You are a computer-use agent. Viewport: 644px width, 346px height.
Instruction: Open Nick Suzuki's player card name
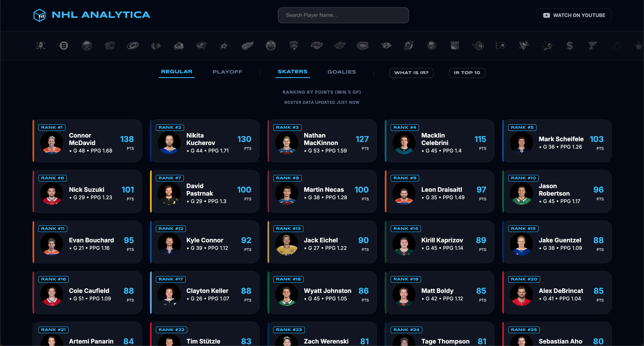[86, 190]
